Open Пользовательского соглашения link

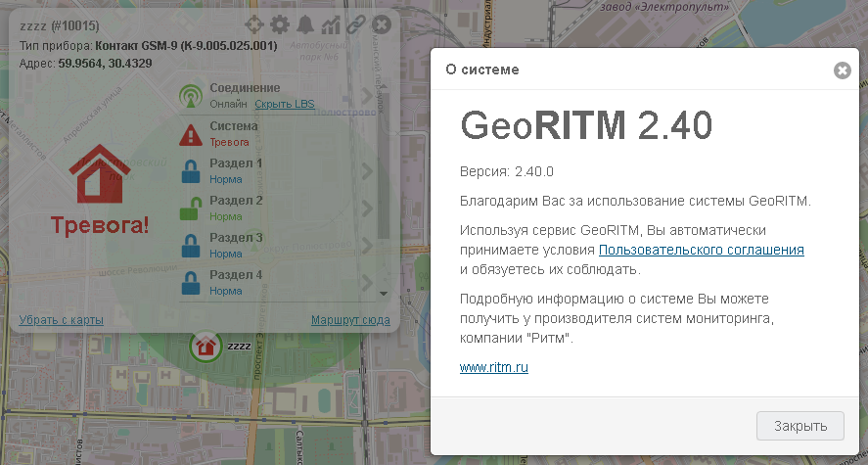(702, 250)
